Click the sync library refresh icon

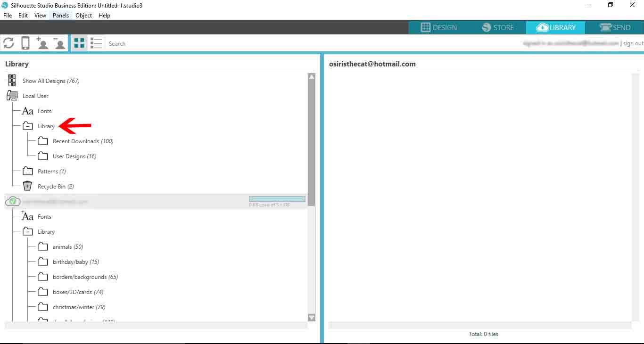(8, 43)
